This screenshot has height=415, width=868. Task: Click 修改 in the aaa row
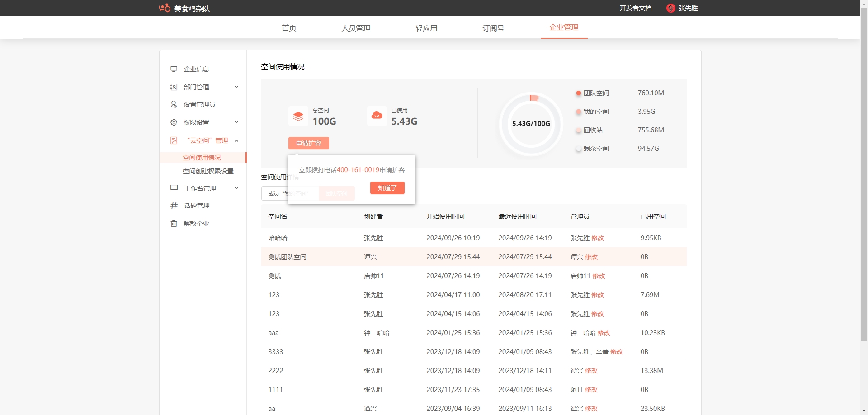604,333
